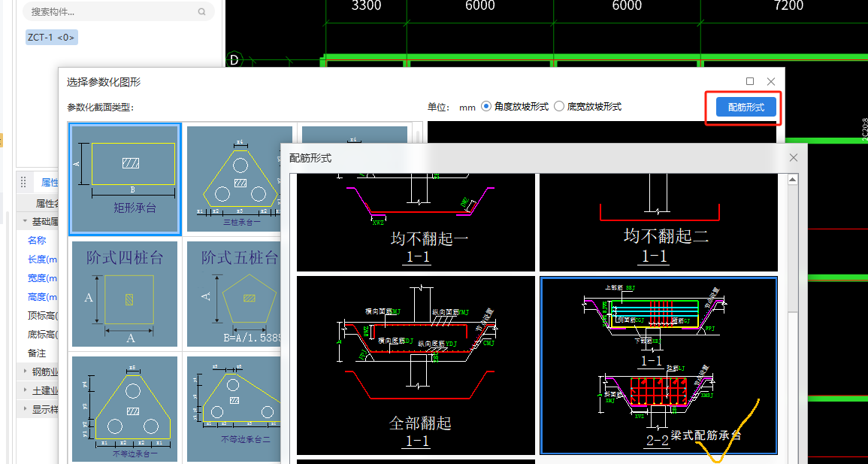This screenshot has width=868, height=464.
Task: Select the 全部翻起 reinforcement form
Action: point(416,365)
